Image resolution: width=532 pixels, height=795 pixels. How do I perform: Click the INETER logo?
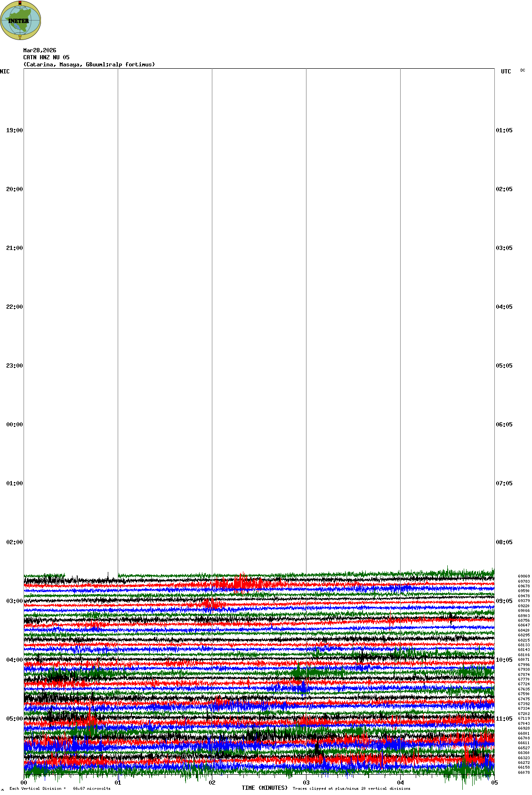point(21,20)
